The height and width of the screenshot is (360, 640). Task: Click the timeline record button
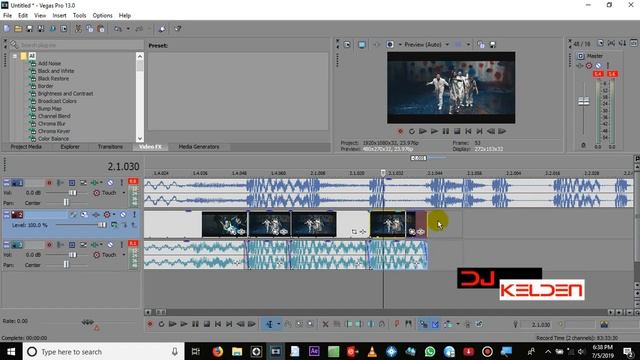point(150,324)
